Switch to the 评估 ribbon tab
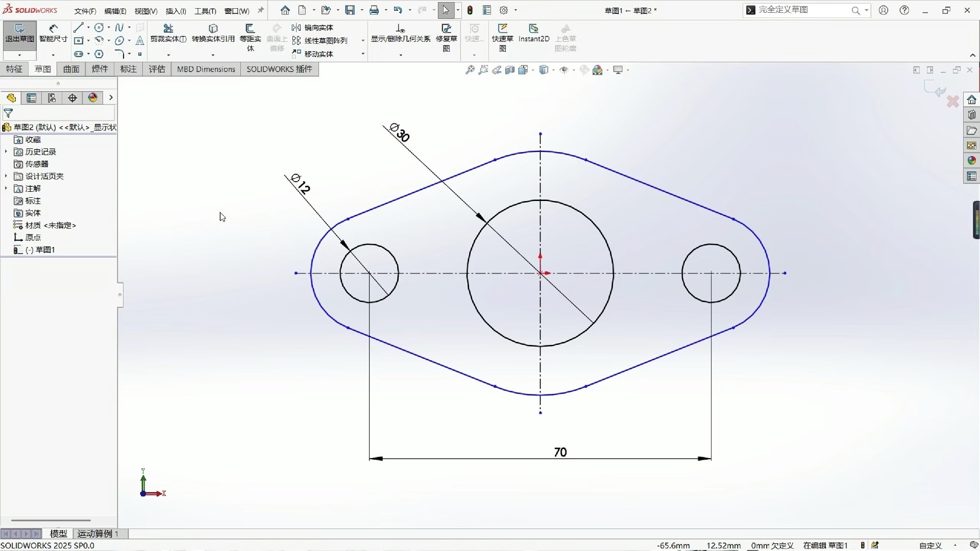Image resolution: width=980 pixels, height=551 pixels. pos(157,69)
